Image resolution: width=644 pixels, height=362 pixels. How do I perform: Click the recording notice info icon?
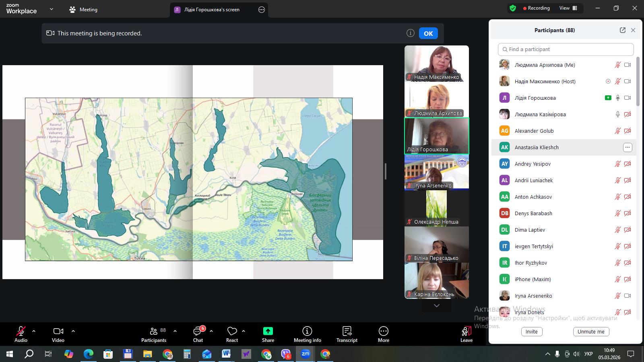pos(410,33)
